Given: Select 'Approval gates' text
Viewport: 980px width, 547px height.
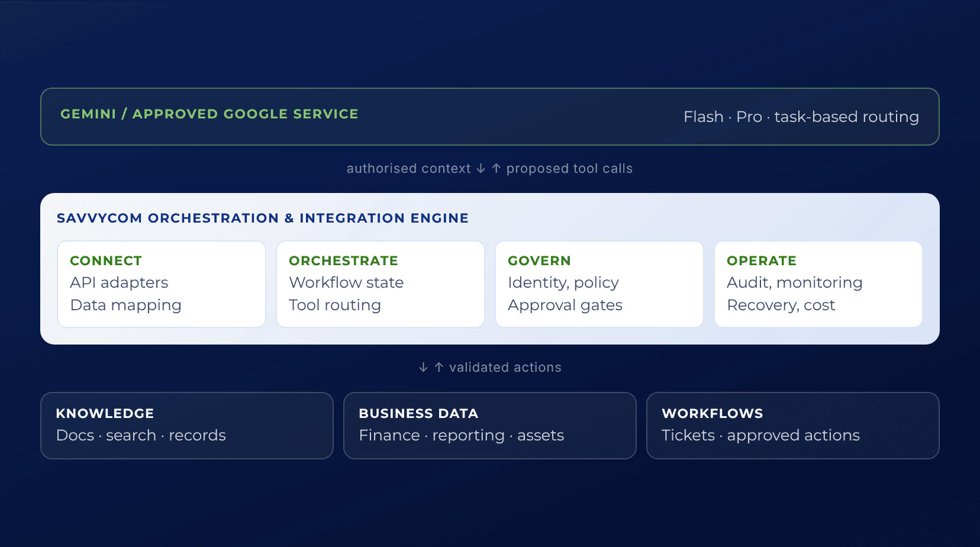Looking at the screenshot, I should (x=565, y=305).
